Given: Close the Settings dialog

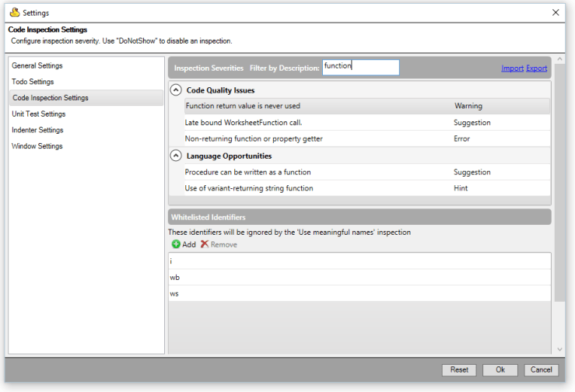Looking at the screenshot, I should pos(556,12).
